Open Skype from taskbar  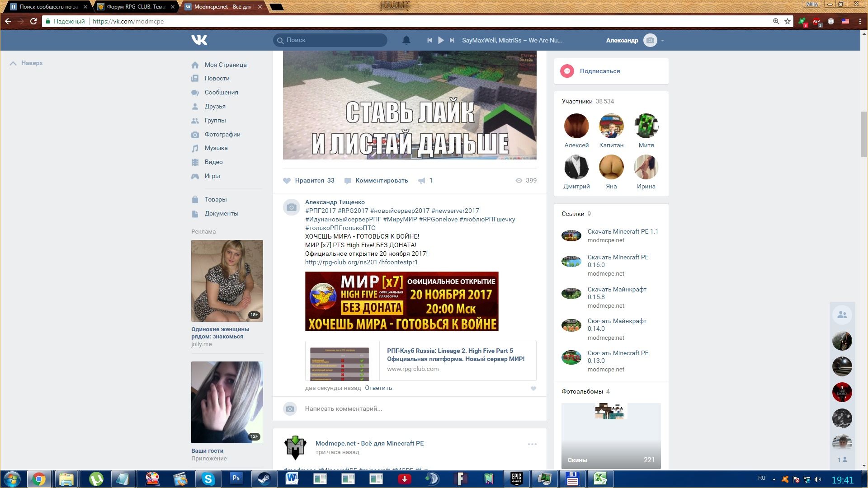208,479
